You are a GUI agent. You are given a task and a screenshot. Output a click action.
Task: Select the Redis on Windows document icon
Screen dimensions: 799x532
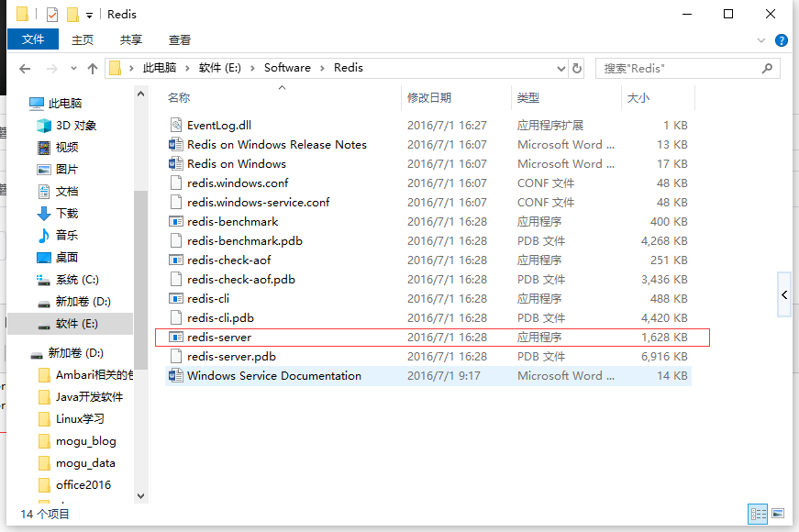point(176,163)
